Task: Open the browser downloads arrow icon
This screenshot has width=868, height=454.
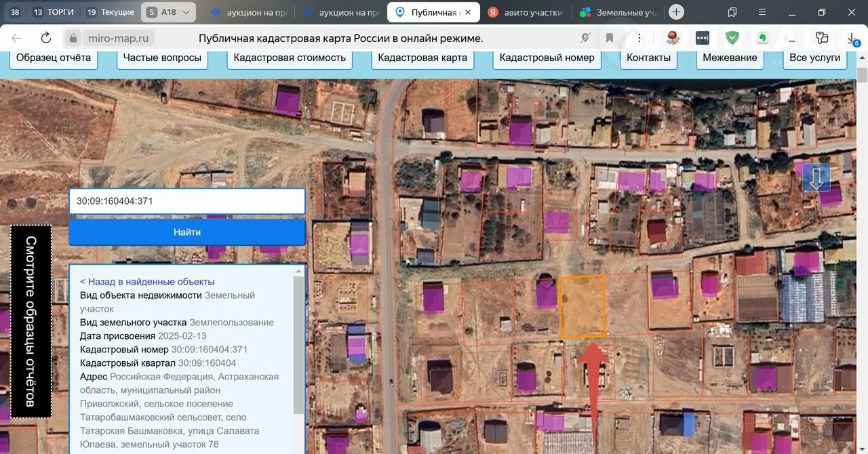Action: [852, 39]
